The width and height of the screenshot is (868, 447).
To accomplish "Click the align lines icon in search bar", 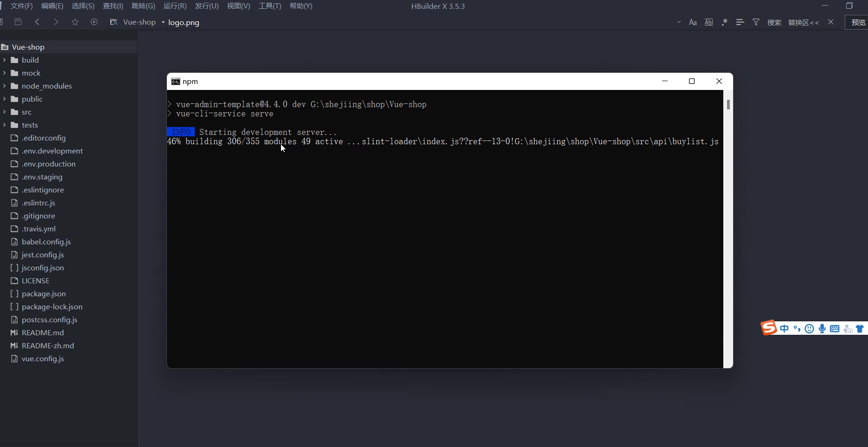I will point(740,22).
